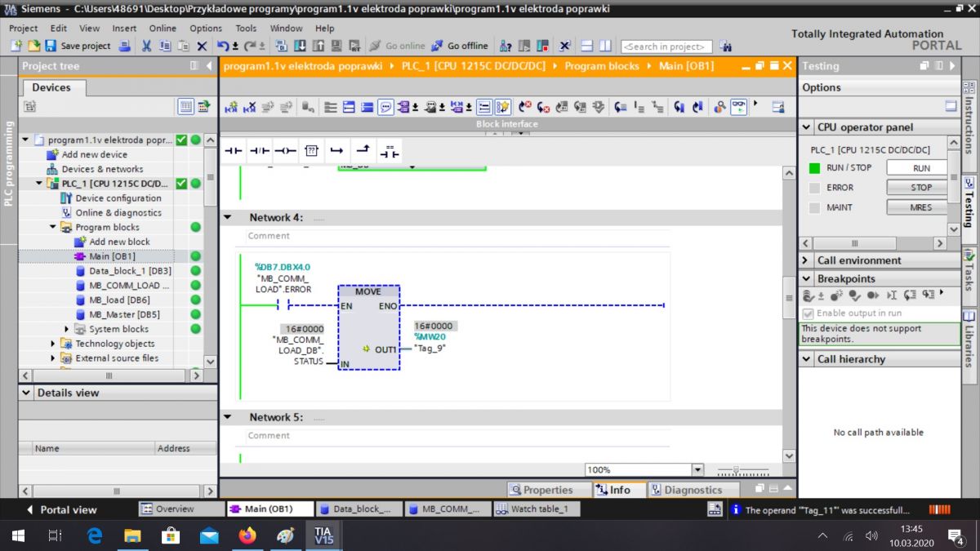This screenshot has height=551, width=980.
Task: Expand System blocks folder
Action: tap(67, 329)
